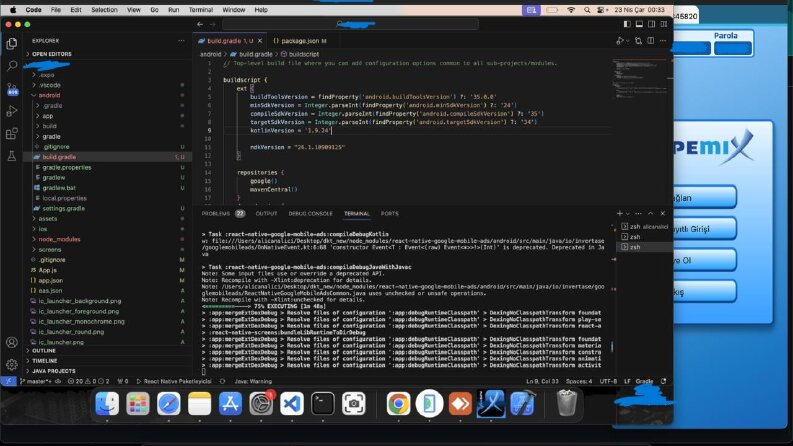Maximize the panel with the caret icon
Screen dimensions: 793x446
(650, 213)
